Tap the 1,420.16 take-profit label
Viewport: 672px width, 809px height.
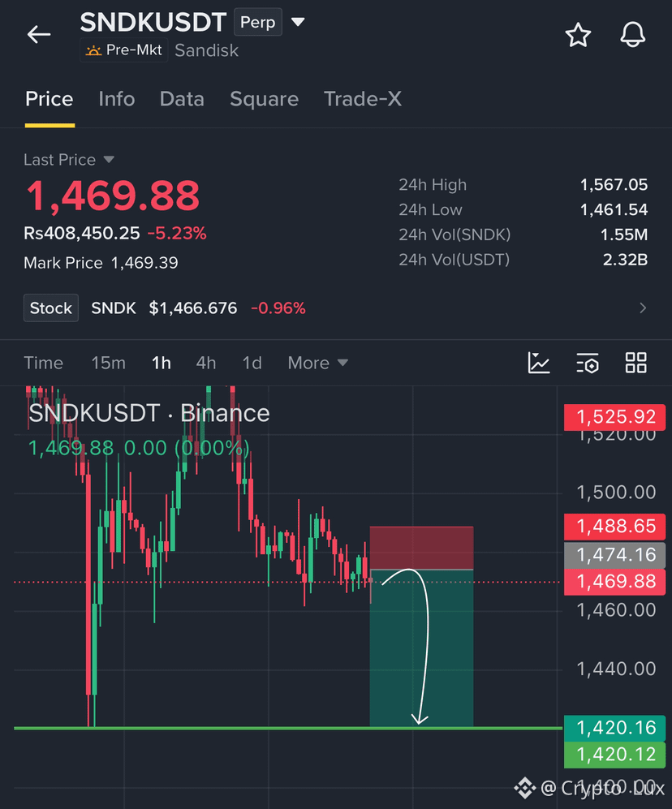614,728
